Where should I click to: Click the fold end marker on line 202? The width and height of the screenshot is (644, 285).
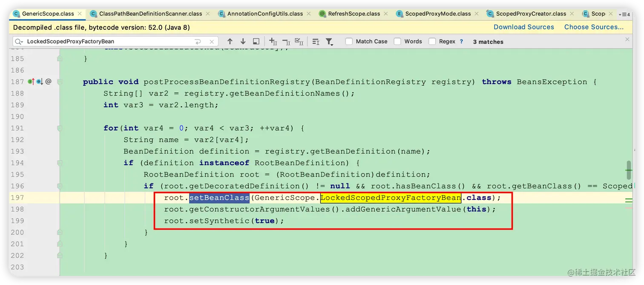pos(60,255)
